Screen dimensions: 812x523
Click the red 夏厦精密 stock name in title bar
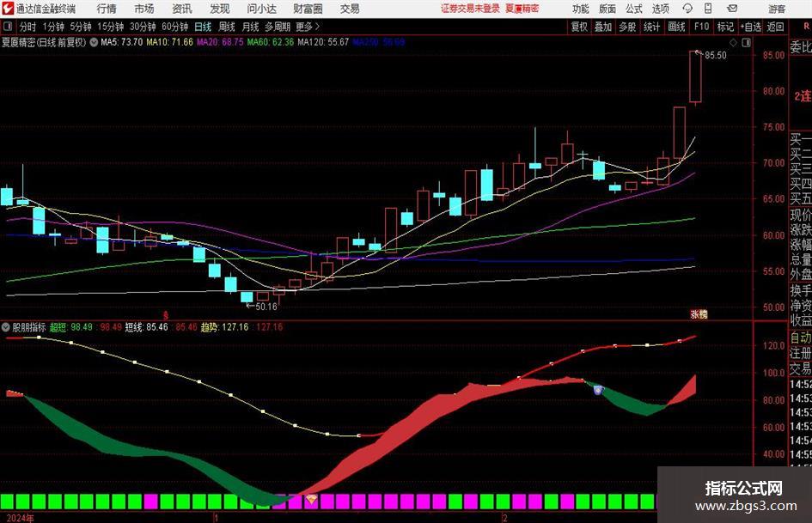point(522,9)
